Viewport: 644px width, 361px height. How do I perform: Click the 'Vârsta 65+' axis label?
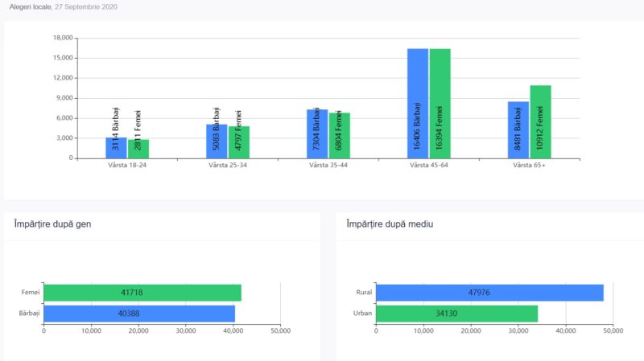click(529, 165)
